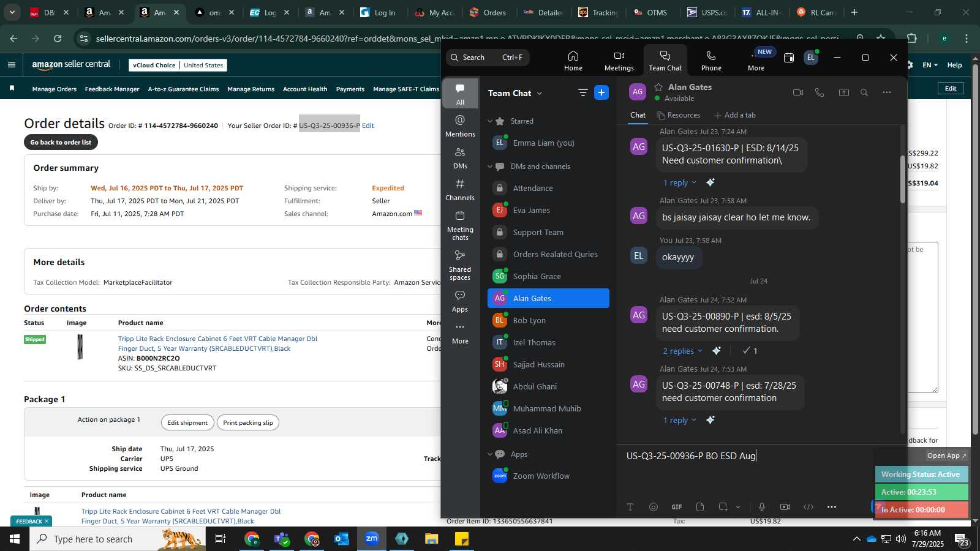Open the emoji picker in message toolbar
The height and width of the screenshot is (551, 980).
tap(654, 507)
